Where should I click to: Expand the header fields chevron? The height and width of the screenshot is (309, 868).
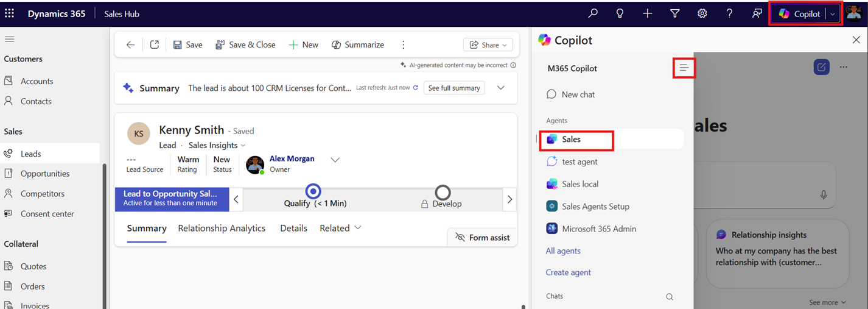pyautogui.click(x=335, y=160)
